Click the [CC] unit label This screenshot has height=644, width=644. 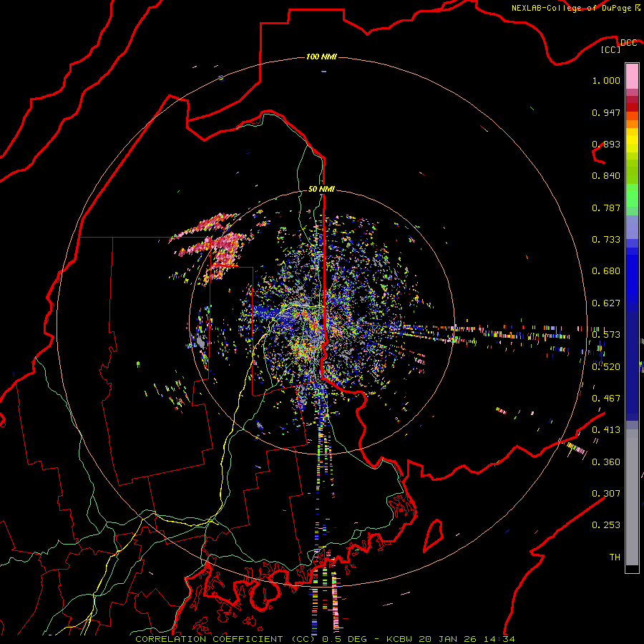(x=611, y=49)
